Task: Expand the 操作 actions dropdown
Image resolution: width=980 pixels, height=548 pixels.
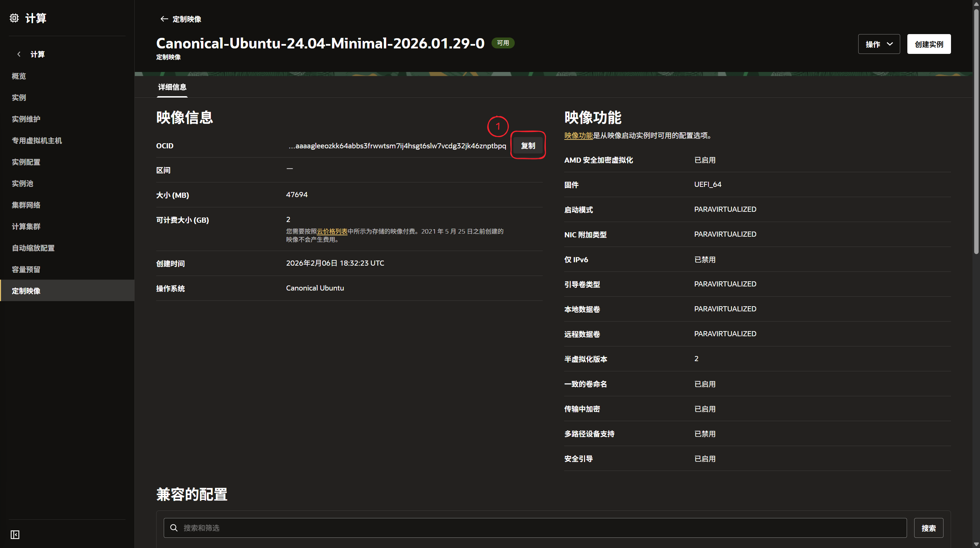Action: (879, 44)
